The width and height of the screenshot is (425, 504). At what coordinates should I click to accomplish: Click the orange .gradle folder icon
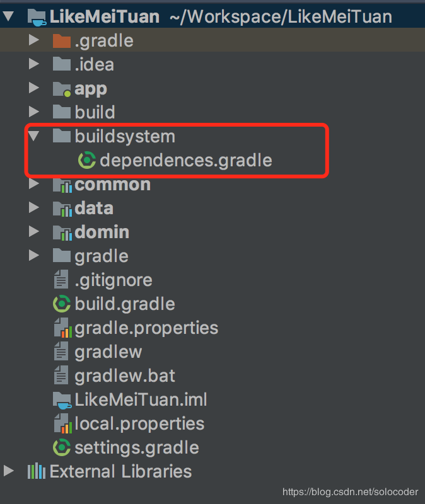(62, 41)
